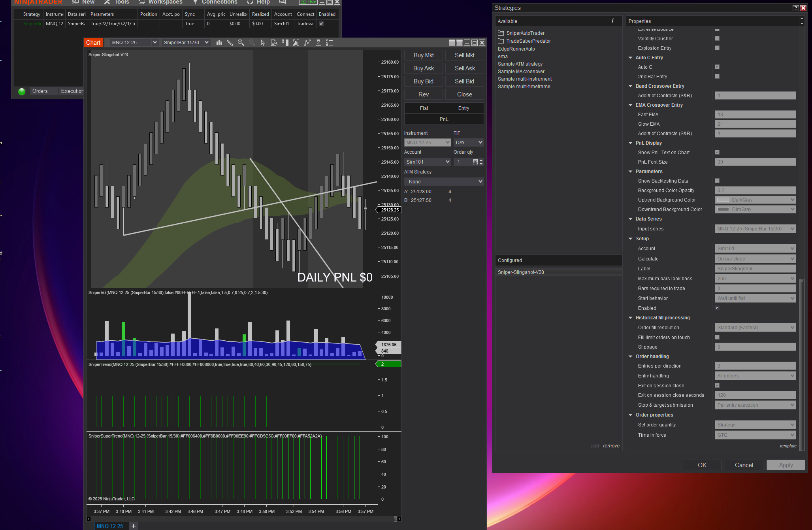The image size is (812, 530).
Task: Collapse the EMA Crossover Entry section
Action: click(x=631, y=105)
